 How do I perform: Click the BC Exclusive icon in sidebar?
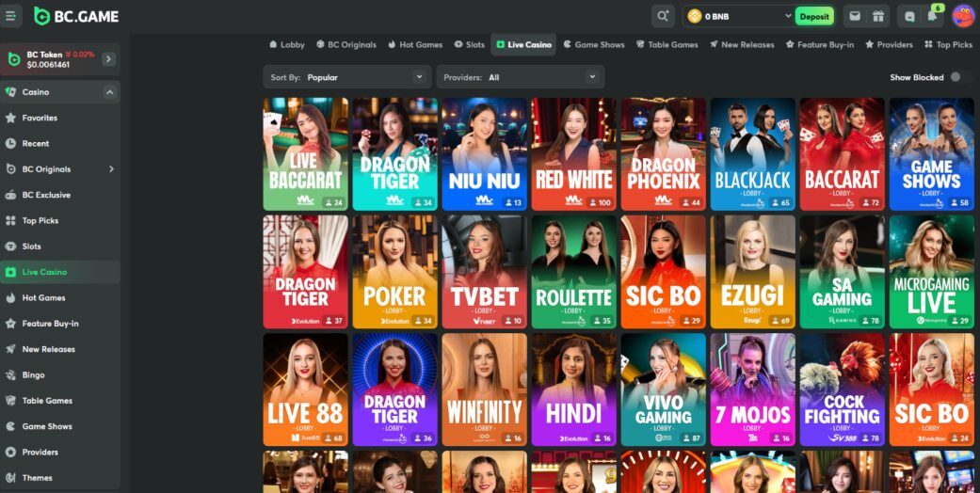(x=10, y=195)
